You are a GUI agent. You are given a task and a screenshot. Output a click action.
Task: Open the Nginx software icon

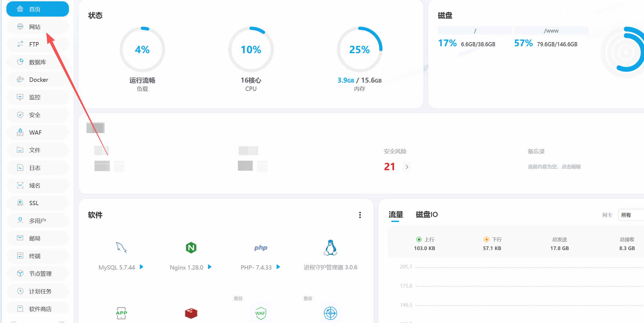(x=191, y=248)
